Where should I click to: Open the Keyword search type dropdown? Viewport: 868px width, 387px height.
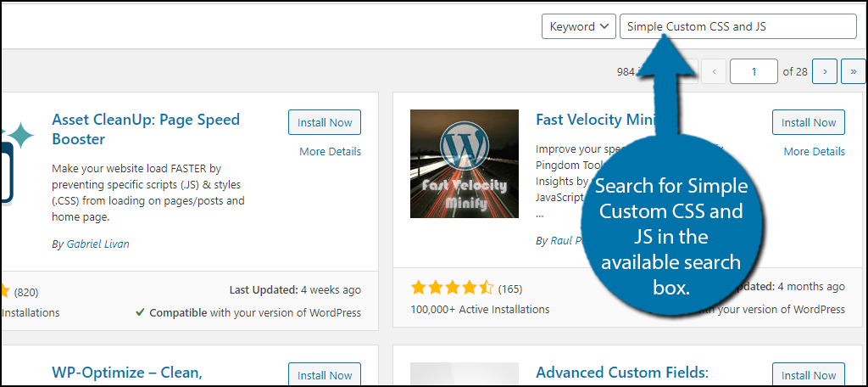(x=578, y=26)
